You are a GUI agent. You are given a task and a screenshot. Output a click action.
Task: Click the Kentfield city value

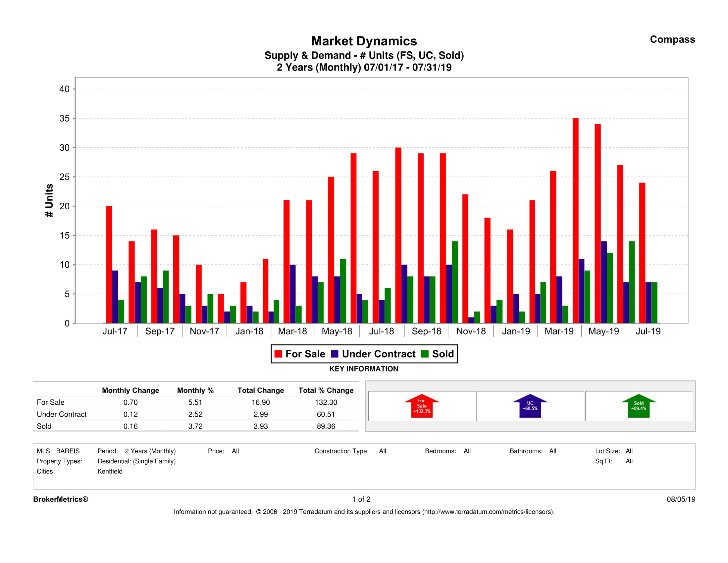pos(110,471)
